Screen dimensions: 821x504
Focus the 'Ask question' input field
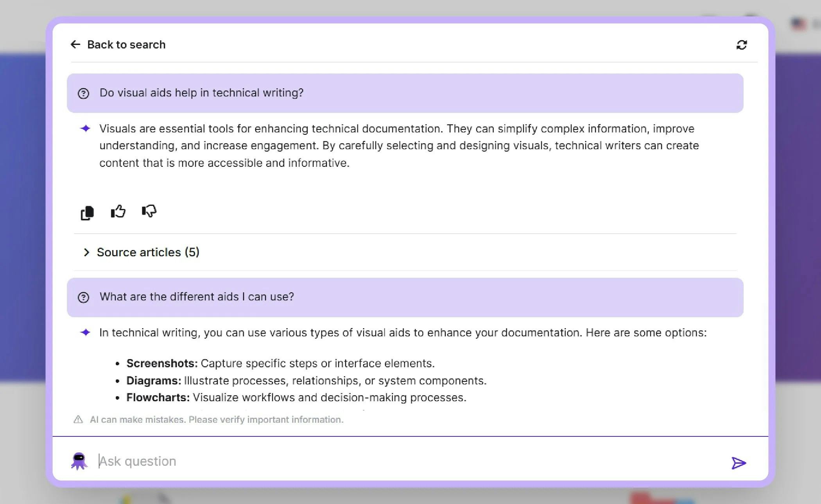click(391, 461)
